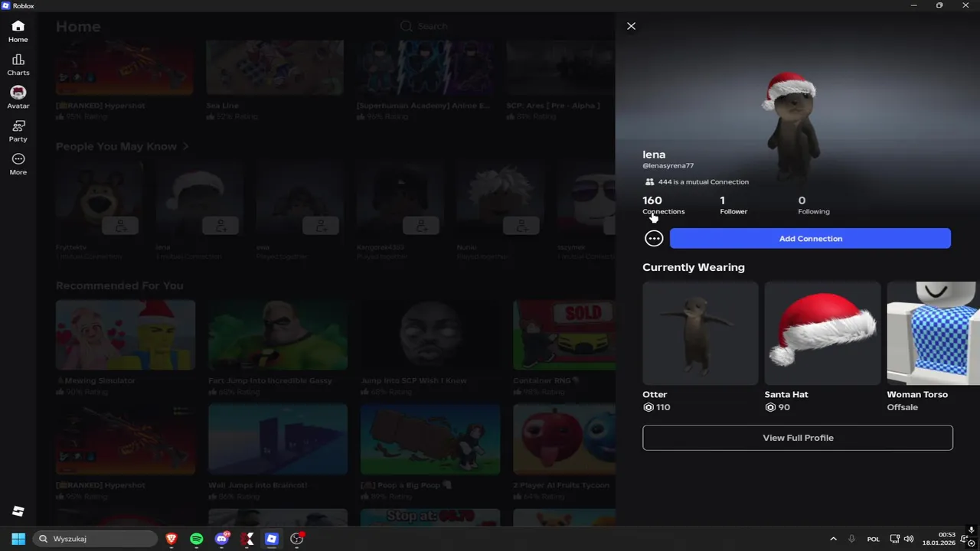
Task: Expand People You May Know chevron
Action: tap(185, 146)
